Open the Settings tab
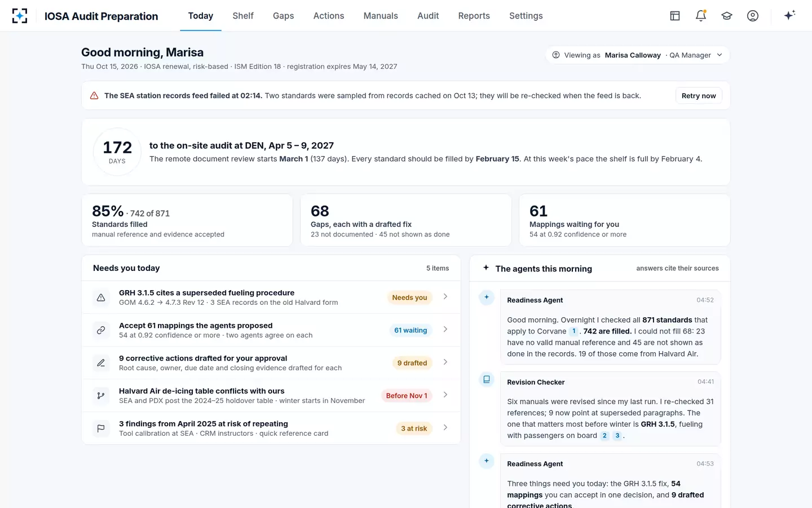The height and width of the screenshot is (508, 812). pyautogui.click(x=526, y=16)
